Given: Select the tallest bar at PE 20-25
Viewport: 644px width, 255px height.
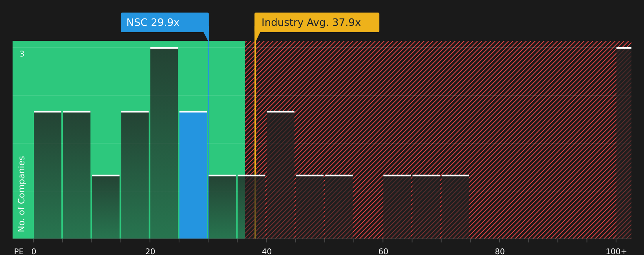Looking at the screenshot, I should click(x=164, y=143).
